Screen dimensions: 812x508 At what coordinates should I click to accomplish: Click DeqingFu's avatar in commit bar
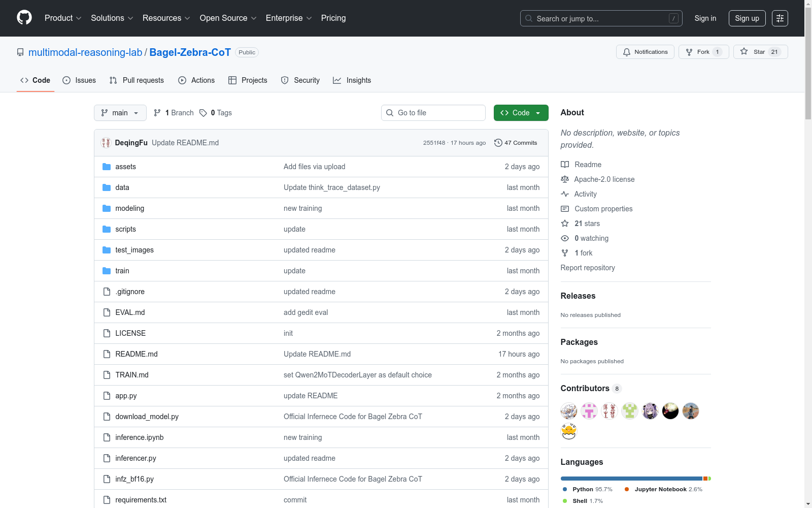tap(106, 143)
